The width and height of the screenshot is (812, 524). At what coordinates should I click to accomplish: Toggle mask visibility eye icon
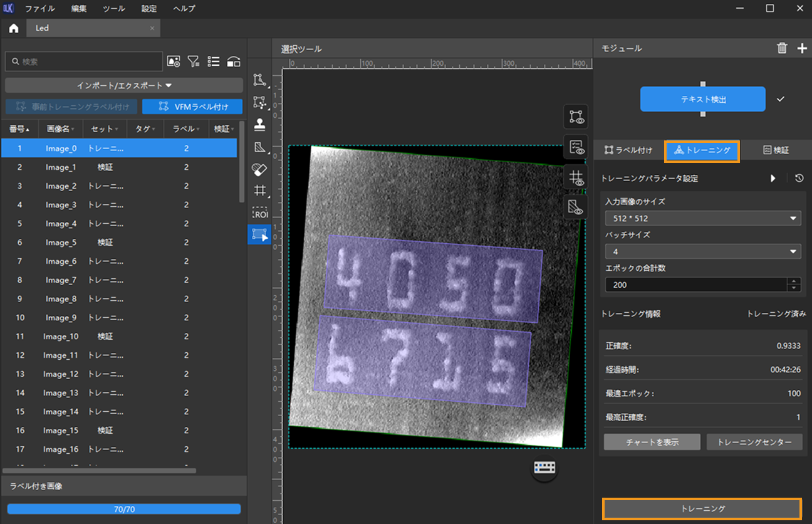tap(576, 206)
